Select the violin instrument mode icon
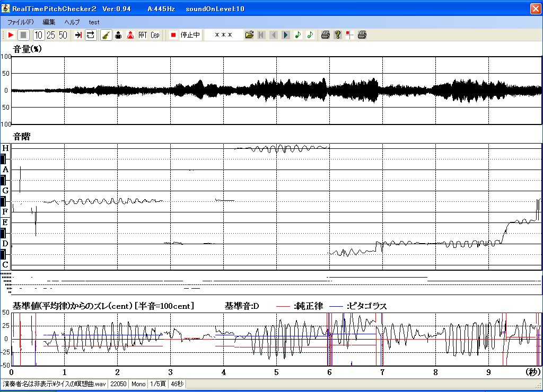 106,35
